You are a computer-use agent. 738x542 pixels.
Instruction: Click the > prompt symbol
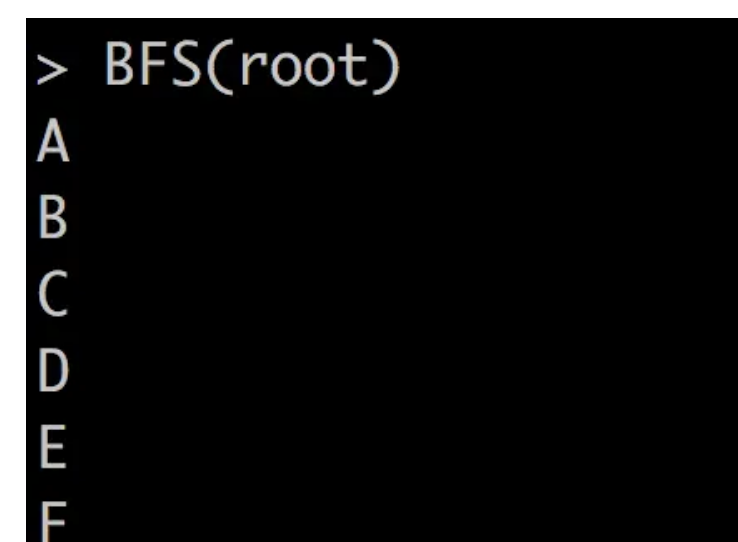click(x=52, y=70)
